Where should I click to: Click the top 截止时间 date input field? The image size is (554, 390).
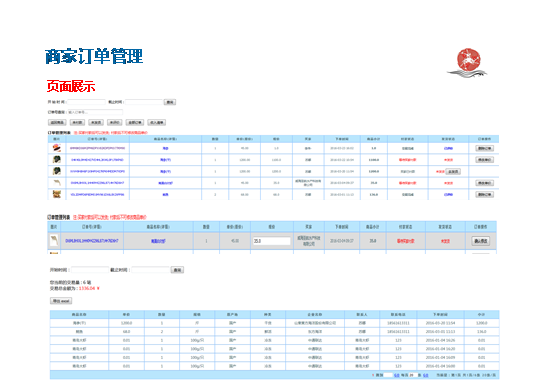pyautogui.click(x=144, y=102)
